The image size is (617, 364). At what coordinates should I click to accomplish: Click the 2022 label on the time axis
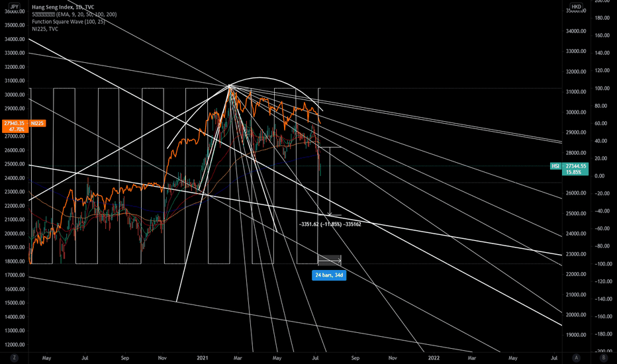pyautogui.click(x=434, y=358)
